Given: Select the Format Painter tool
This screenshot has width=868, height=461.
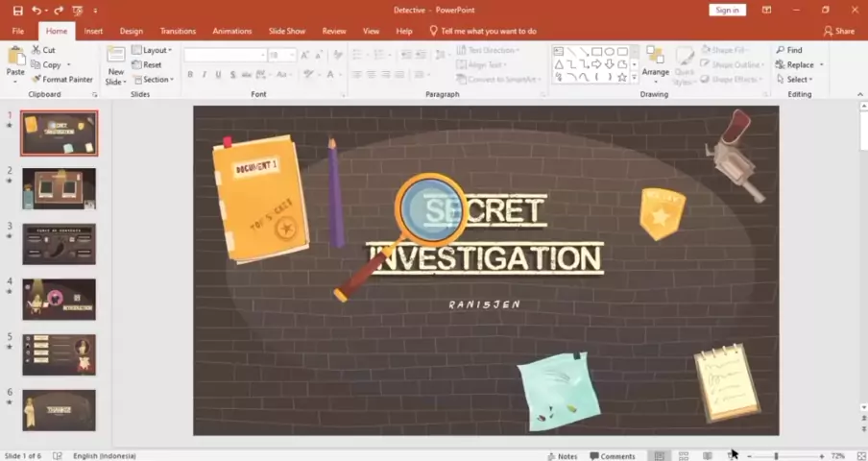Looking at the screenshot, I should [62, 80].
